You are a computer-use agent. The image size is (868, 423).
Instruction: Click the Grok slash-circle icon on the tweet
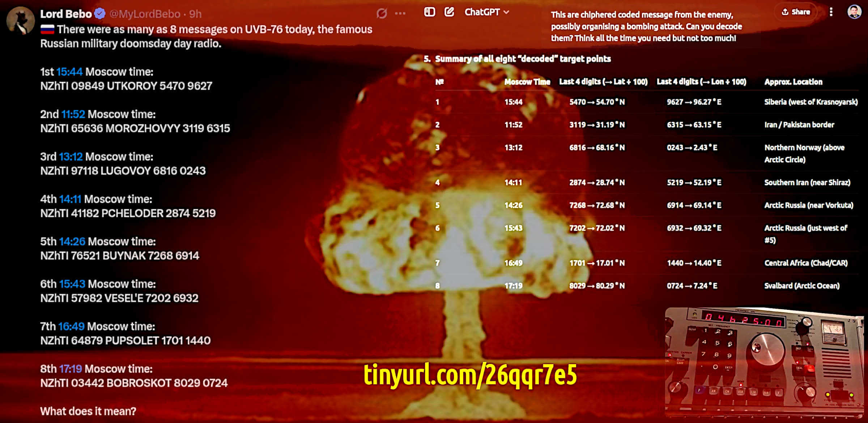point(382,14)
